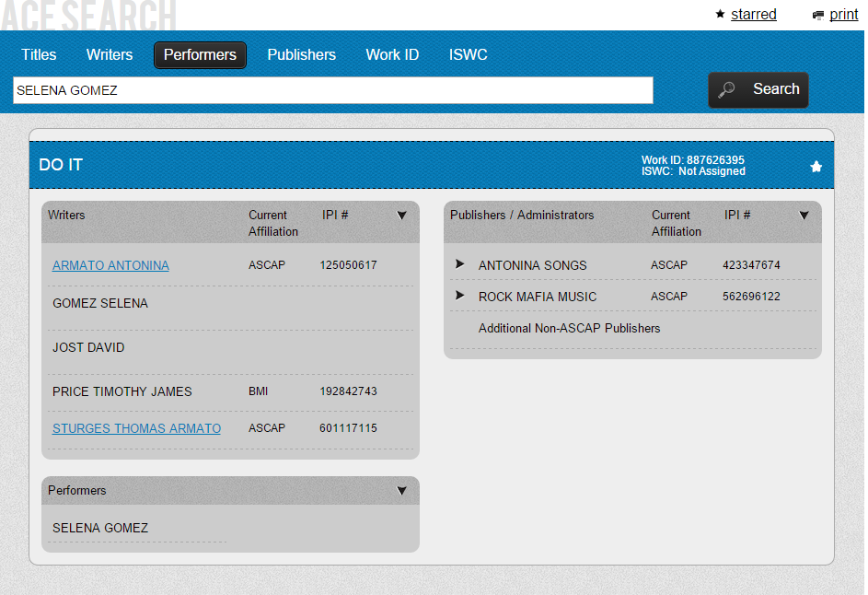This screenshot has height=595, width=868.
Task: Click the printer icon beside print
Action: click(x=817, y=16)
